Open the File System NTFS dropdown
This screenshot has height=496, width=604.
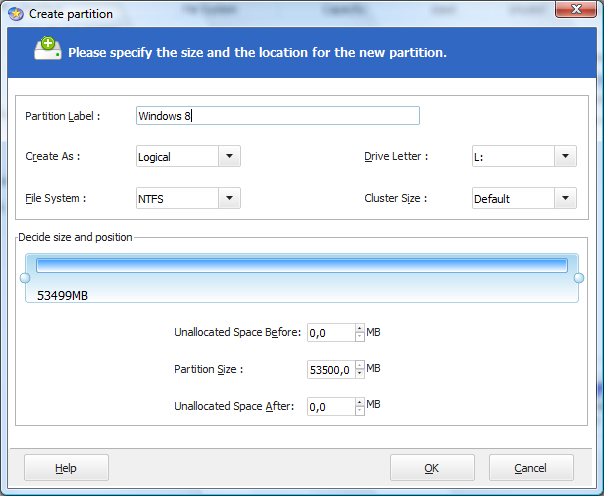pos(229,198)
